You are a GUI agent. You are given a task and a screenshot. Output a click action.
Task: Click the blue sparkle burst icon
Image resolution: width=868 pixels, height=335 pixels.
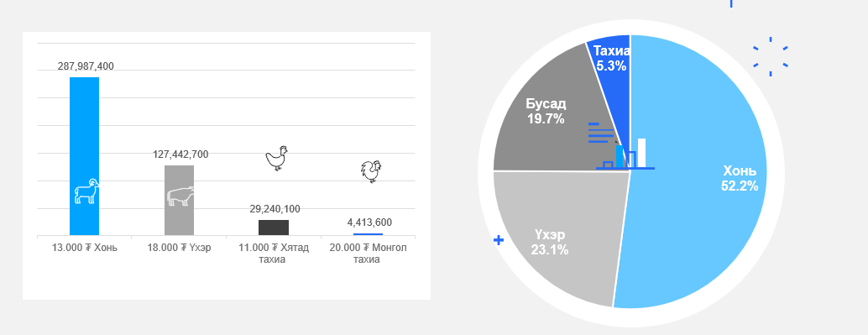(771, 56)
